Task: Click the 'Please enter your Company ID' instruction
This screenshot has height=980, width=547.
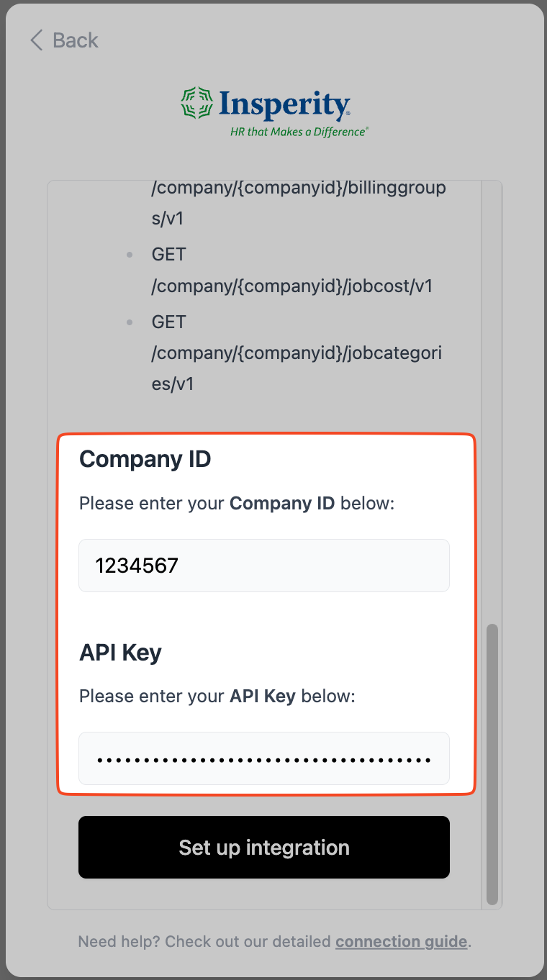Action: coord(237,503)
